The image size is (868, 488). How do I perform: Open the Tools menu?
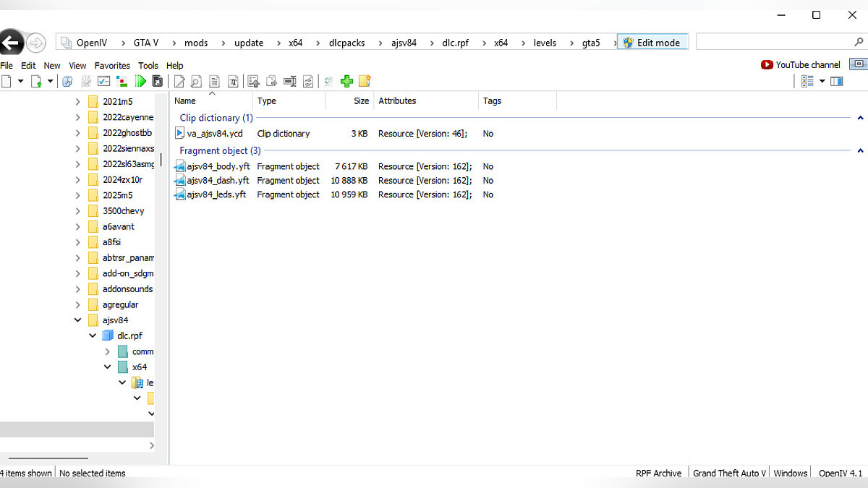point(148,65)
